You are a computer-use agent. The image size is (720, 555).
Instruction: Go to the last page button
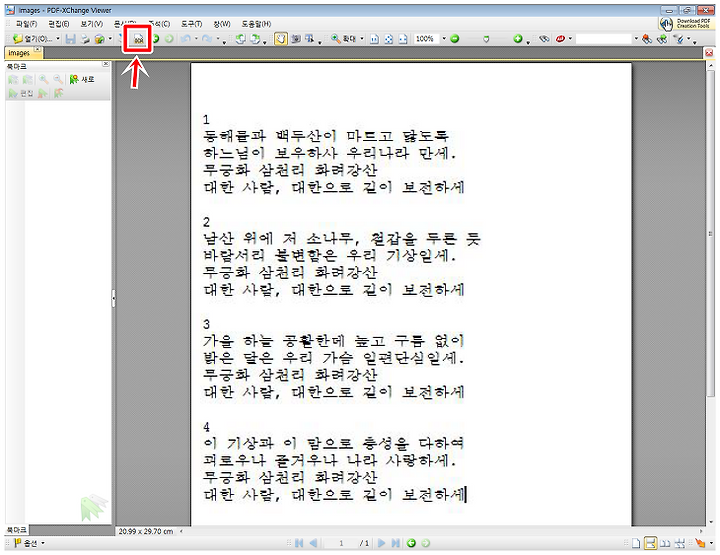coord(395,544)
